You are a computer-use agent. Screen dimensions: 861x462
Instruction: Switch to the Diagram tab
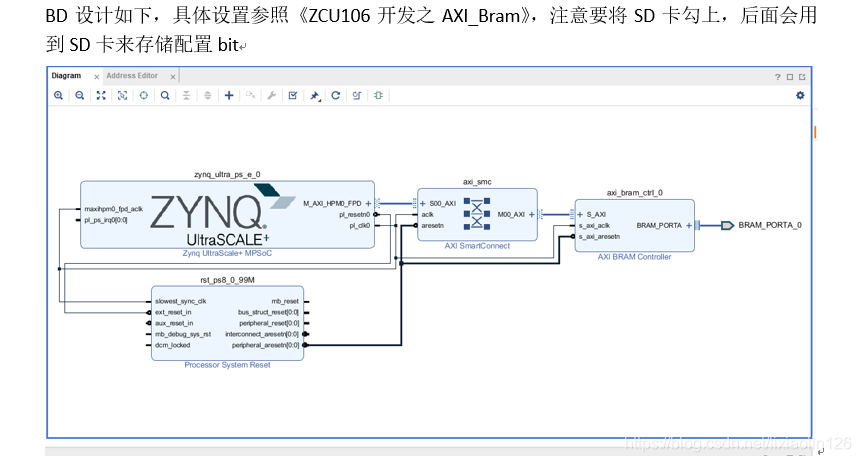(x=66, y=76)
